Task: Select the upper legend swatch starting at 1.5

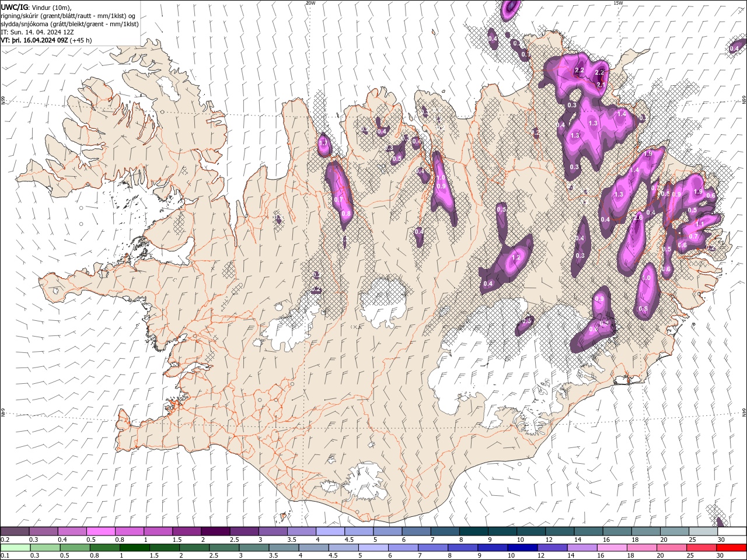Action: [x=187, y=531]
